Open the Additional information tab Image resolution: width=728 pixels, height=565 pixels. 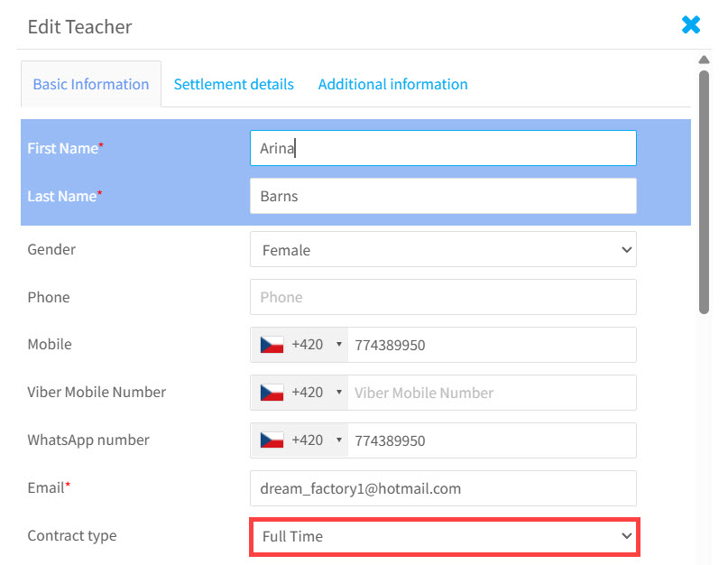pos(392,84)
